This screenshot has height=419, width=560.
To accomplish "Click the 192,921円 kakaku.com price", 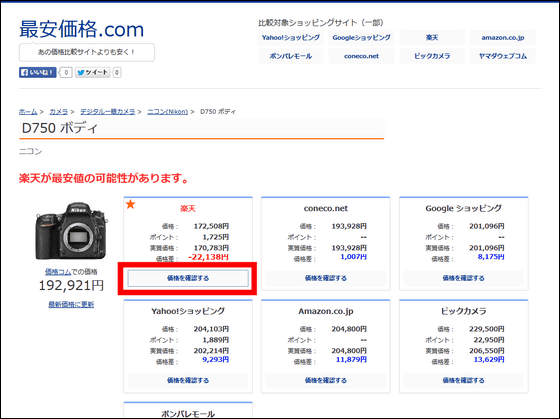I will click(x=71, y=285).
